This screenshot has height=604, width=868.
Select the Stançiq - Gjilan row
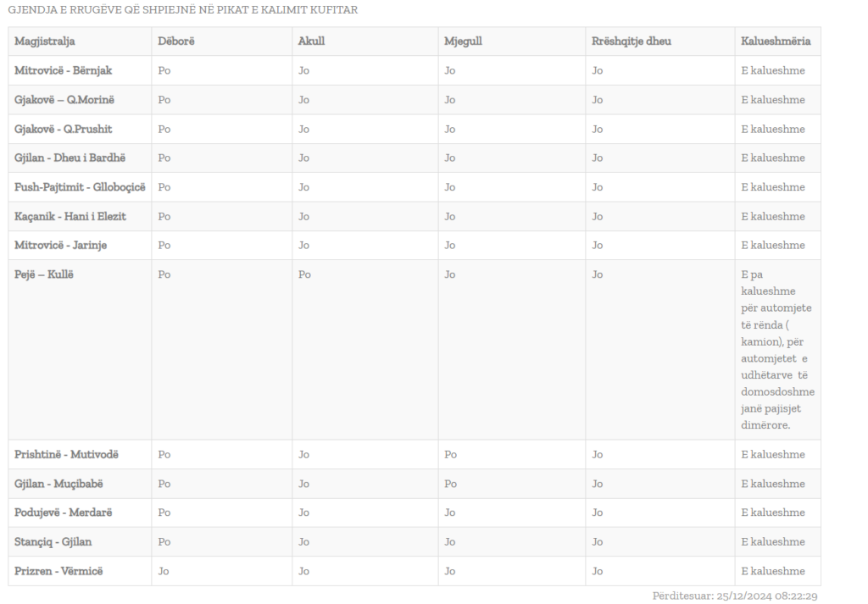[53, 541]
